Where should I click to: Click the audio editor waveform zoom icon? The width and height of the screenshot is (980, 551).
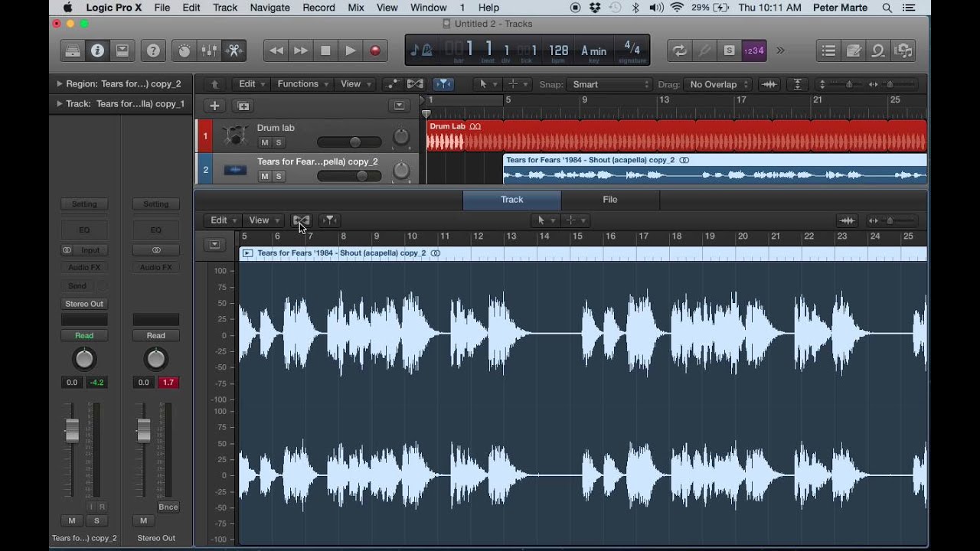pyautogui.click(x=847, y=220)
